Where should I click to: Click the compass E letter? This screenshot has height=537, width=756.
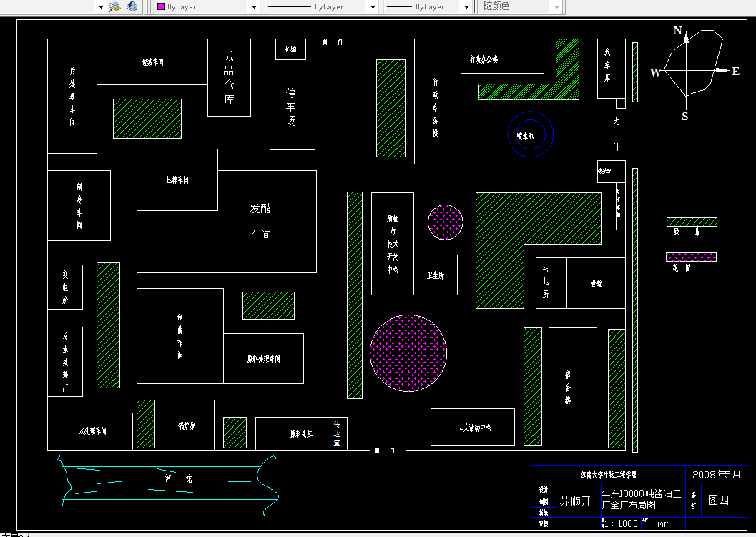point(735,72)
